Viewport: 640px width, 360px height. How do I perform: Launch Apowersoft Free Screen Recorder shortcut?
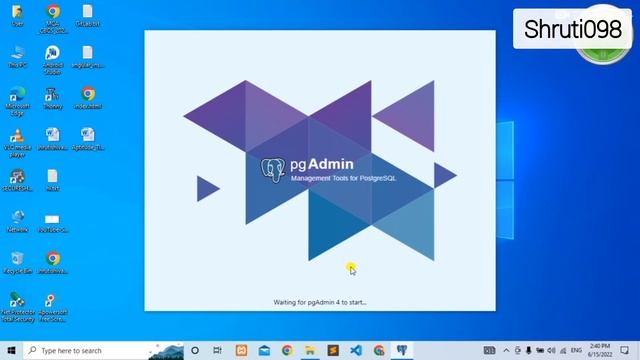pos(53,307)
